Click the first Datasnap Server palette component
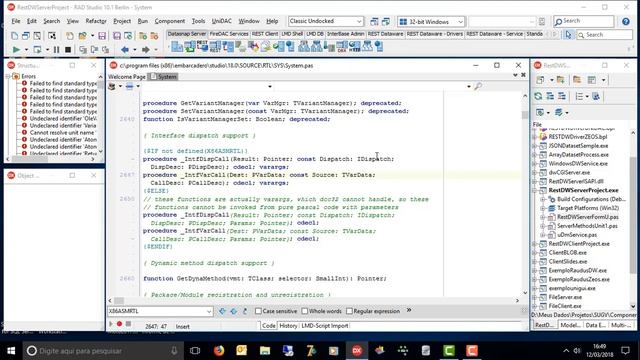This screenshot has width=640, height=360. pyautogui.click(x=177, y=47)
